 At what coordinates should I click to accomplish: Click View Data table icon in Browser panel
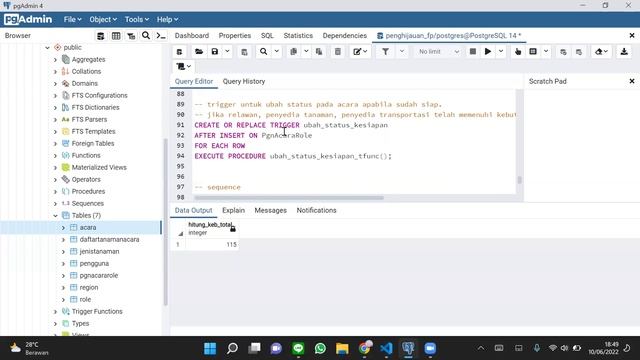click(116, 36)
